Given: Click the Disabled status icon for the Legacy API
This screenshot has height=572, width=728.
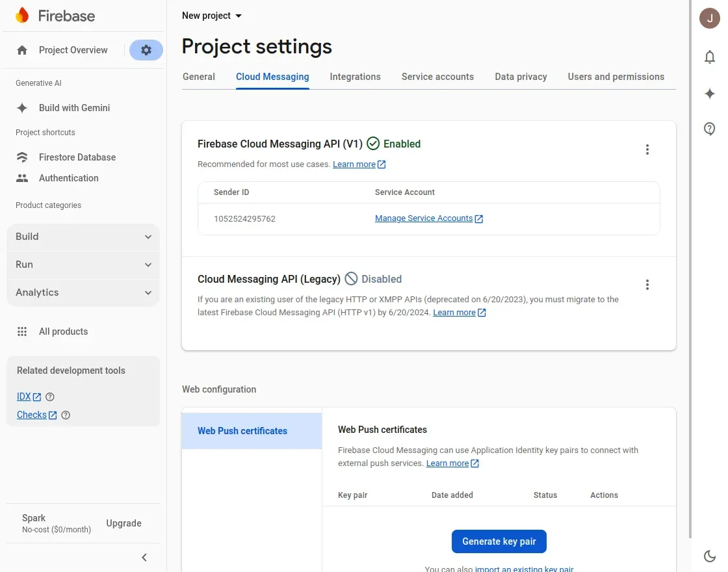Looking at the screenshot, I should (351, 279).
